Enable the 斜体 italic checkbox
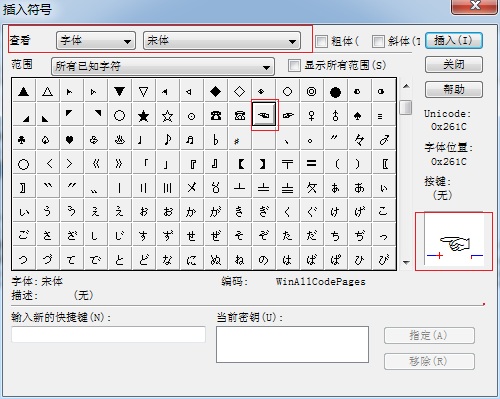 point(378,41)
